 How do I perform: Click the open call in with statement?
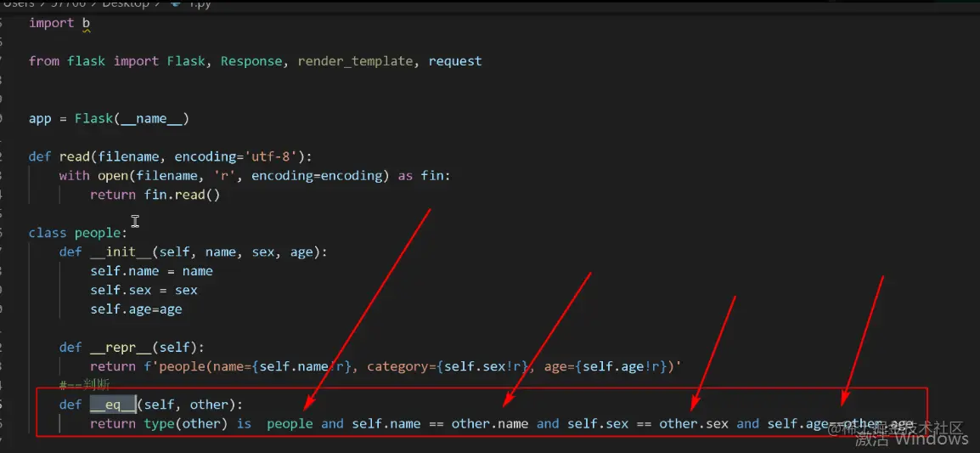(x=112, y=177)
